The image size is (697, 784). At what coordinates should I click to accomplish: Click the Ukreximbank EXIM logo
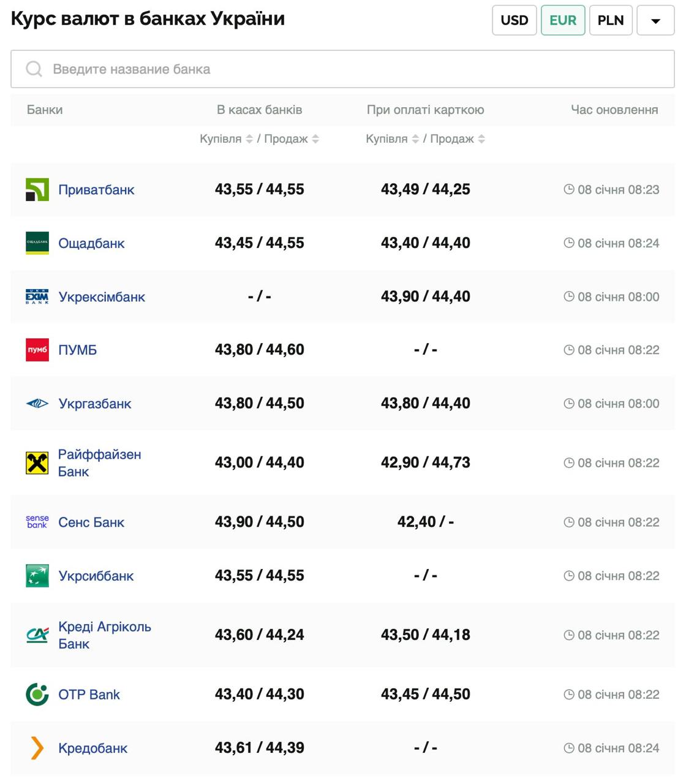click(x=37, y=297)
